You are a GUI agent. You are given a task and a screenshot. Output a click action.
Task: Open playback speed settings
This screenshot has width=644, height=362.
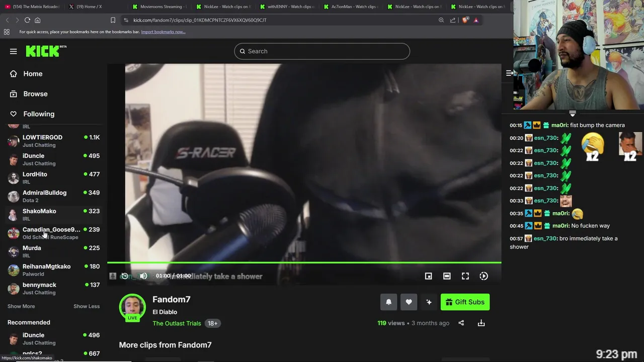(x=484, y=276)
